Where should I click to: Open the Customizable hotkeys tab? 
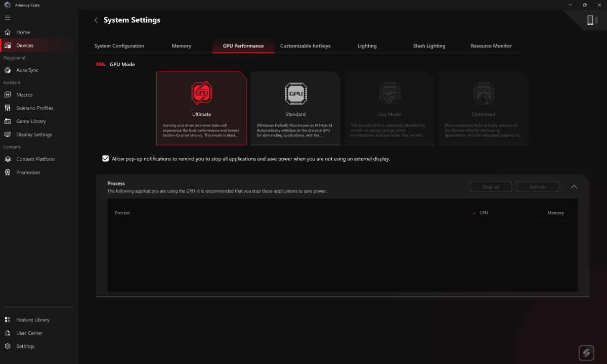305,46
